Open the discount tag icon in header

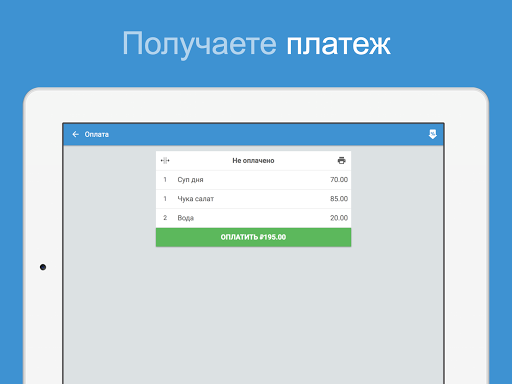433,134
